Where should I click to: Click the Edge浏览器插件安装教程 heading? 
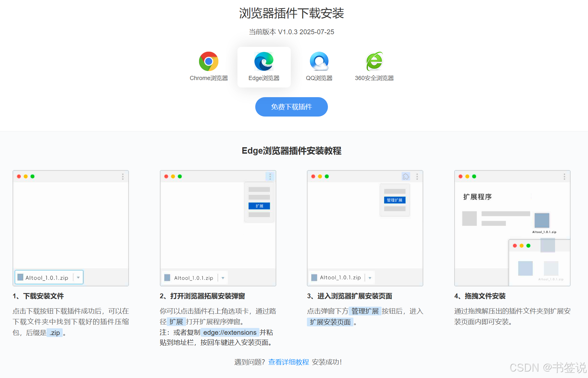[x=291, y=151]
